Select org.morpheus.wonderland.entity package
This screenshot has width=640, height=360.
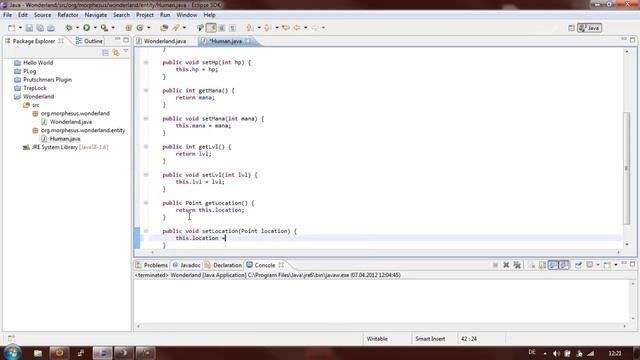83,130
